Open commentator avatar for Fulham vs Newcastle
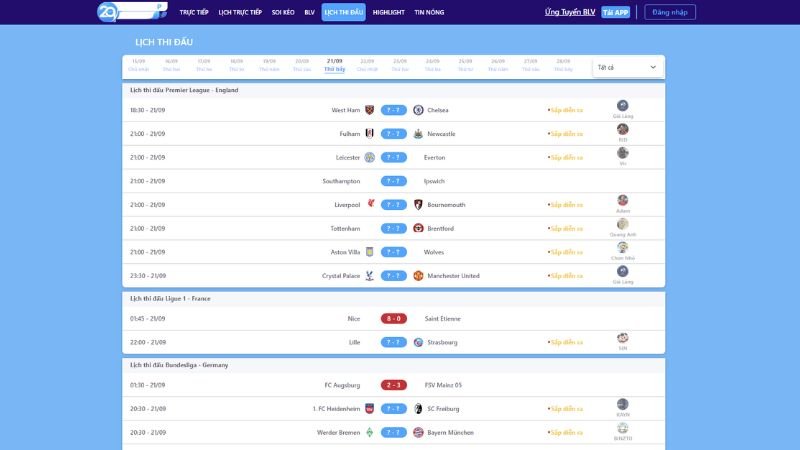800x450 pixels. point(622,129)
